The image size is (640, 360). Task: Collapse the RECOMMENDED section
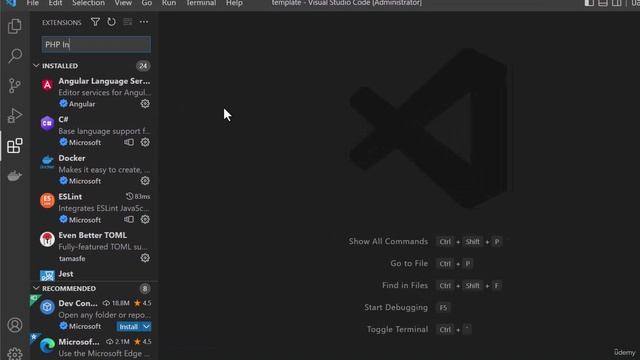click(x=36, y=288)
